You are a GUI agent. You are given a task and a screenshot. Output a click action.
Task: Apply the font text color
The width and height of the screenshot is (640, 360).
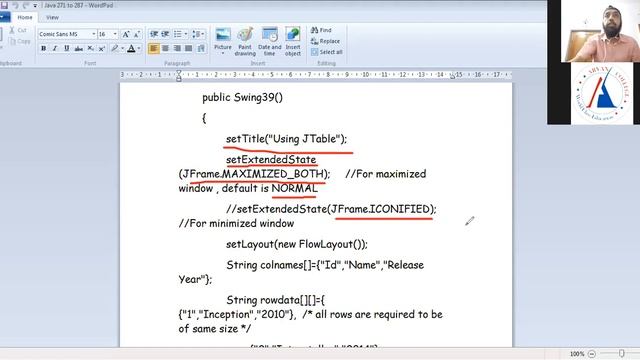[x=131, y=49]
